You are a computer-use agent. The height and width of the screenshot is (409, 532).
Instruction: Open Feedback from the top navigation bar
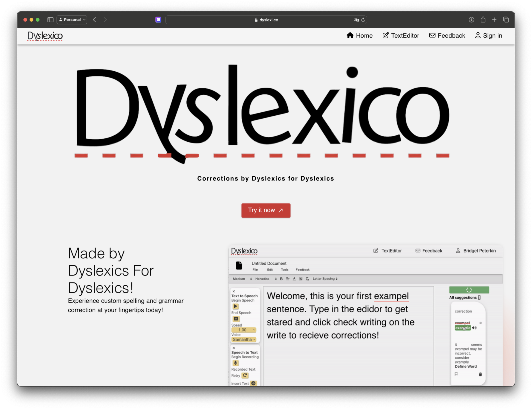click(x=447, y=35)
